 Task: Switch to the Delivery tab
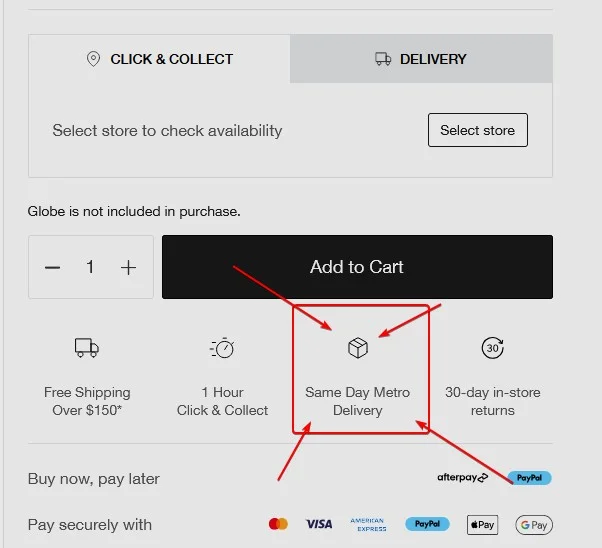421,59
